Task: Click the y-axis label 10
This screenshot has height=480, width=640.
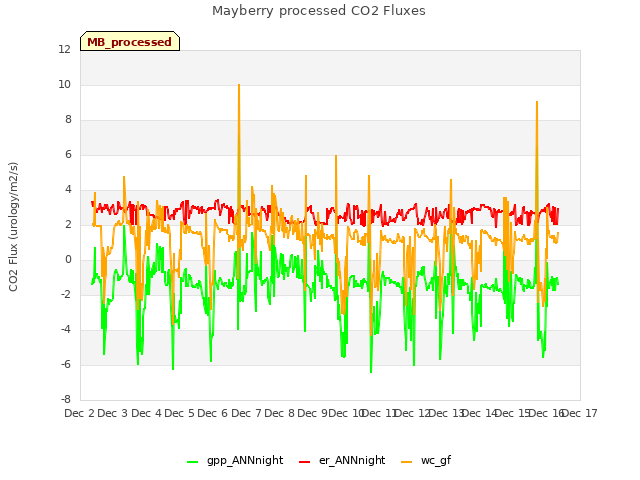Action: pyautogui.click(x=64, y=84)
